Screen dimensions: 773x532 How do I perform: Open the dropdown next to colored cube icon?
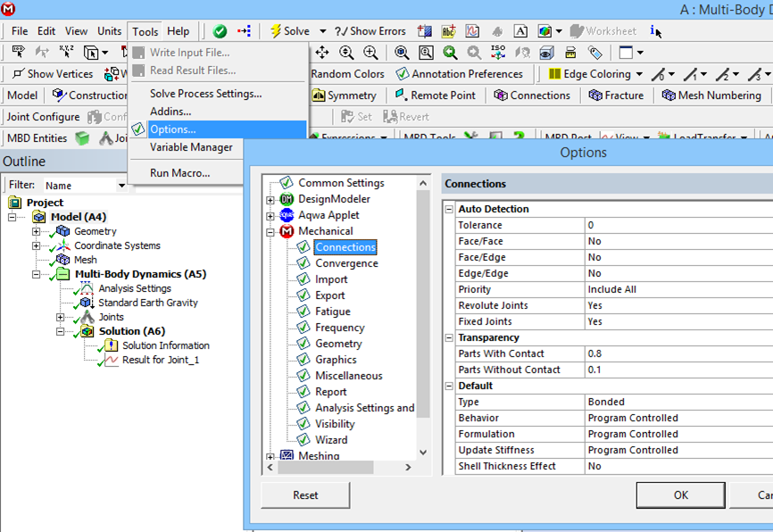pyautogui.click(x=559, y=31)
